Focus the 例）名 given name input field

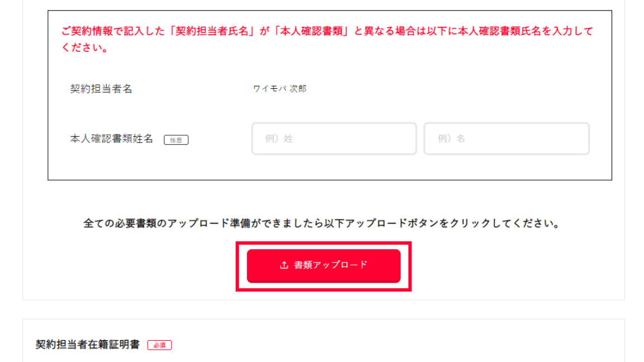click(506, 139)
